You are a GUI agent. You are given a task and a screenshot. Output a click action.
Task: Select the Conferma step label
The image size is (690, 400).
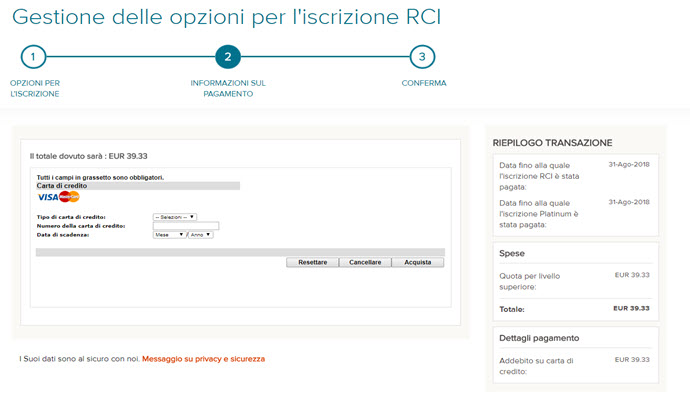(423, 83)
